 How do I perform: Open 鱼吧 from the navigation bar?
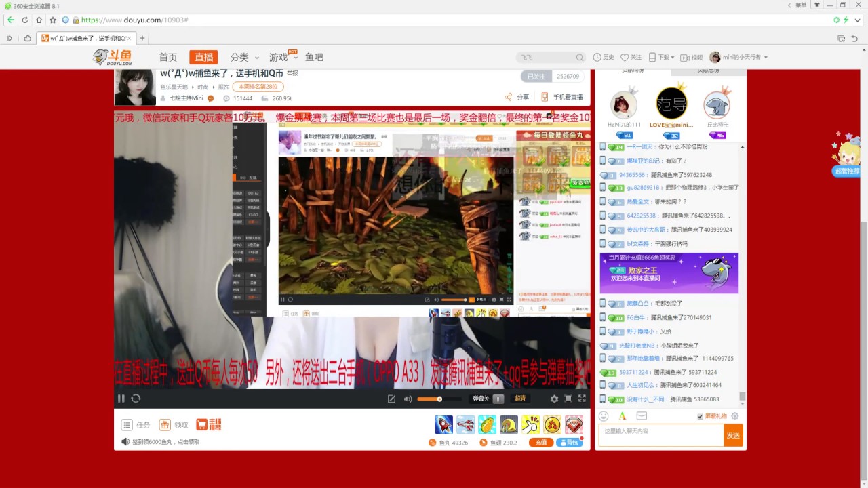coord(314,58)
